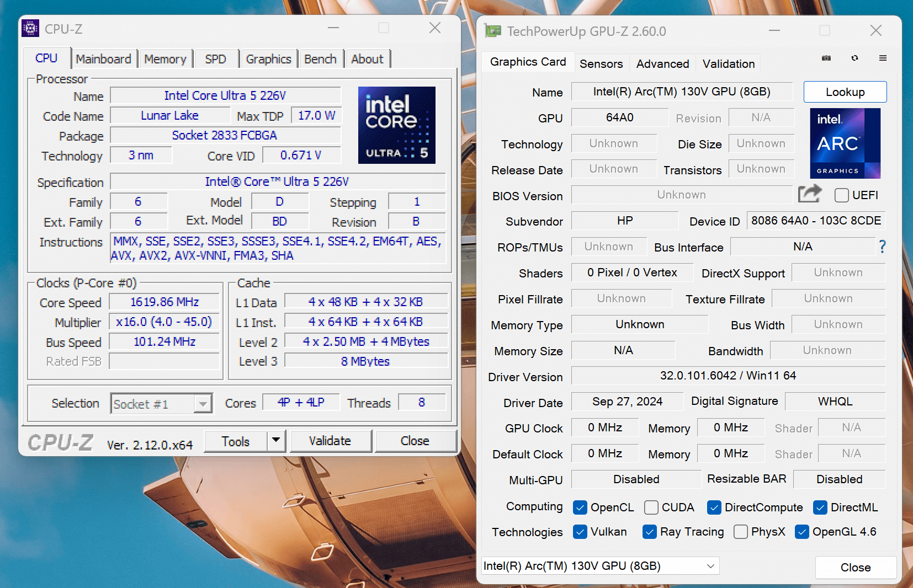Viewport: 913px width, 588px height.
Task: Take a screenshot with GPU-Z camera icon
Action: click(x=826, y=58)
